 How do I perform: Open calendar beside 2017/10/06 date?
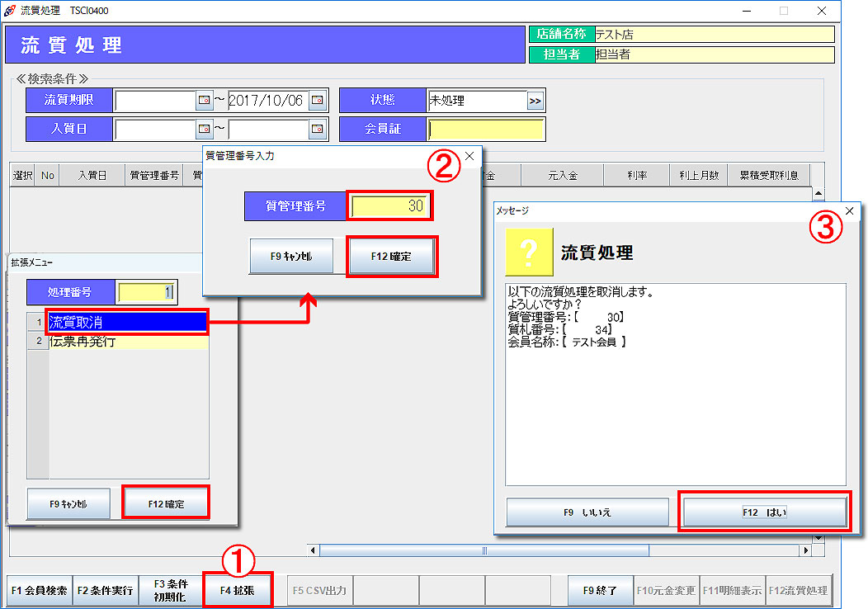pyautogui.click(x=317, y=100)
